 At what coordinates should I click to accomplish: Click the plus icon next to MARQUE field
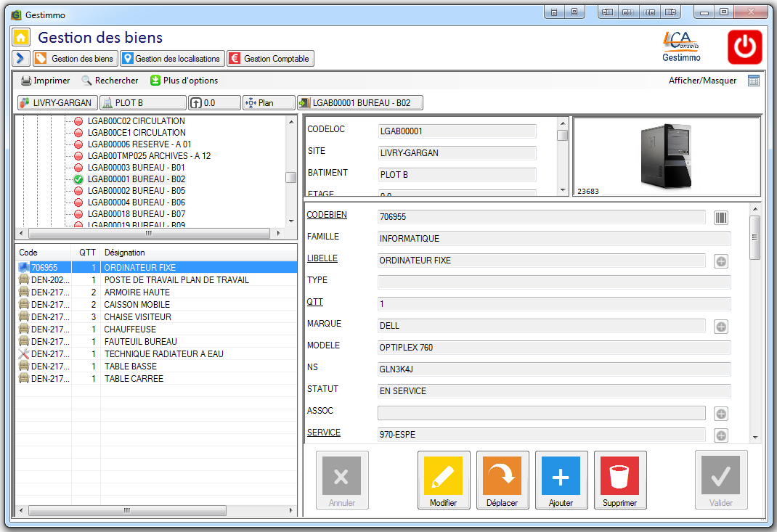pyautogui.click(x=720, y=327)
